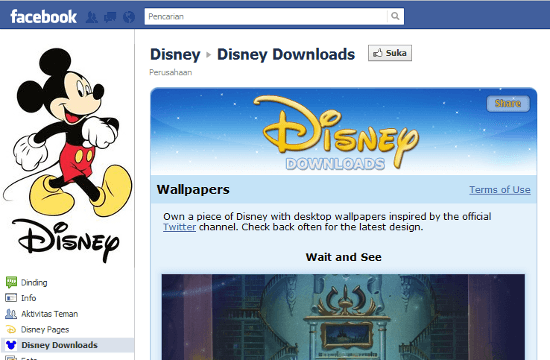This screenshot has height=360, width=550.
Task: Open the Aktivitas Teman sidebar tab
Action: [49, 314]
